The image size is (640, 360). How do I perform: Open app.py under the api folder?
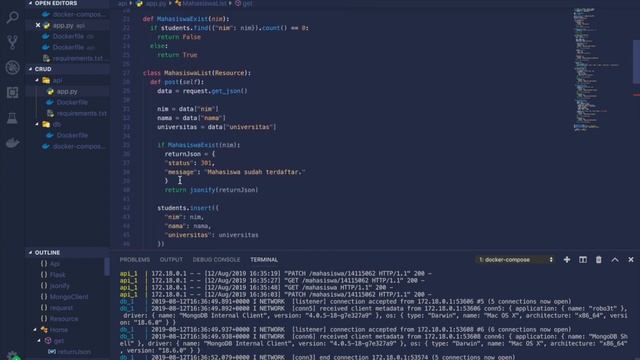point(68,91)
